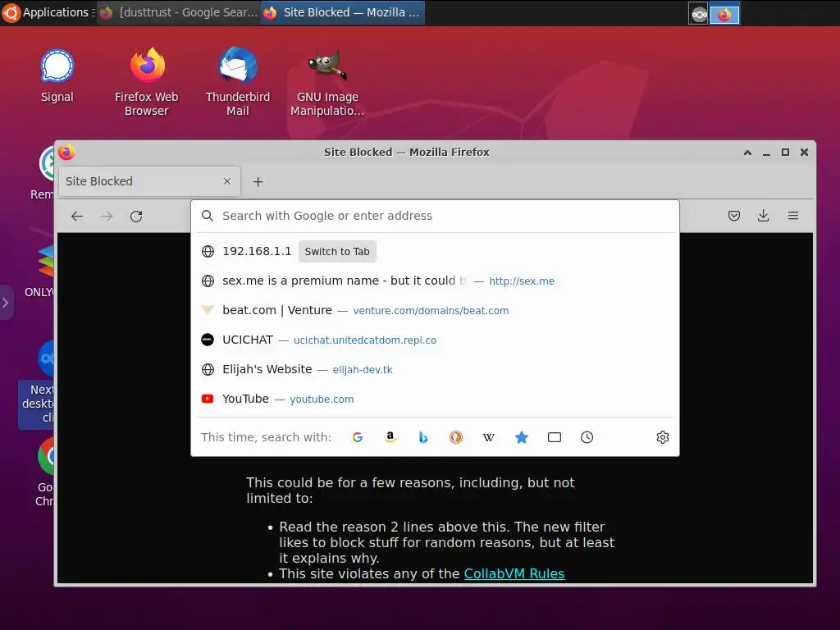Open Signal desktop icon
The image size is (840, 630).
point(57,75)
